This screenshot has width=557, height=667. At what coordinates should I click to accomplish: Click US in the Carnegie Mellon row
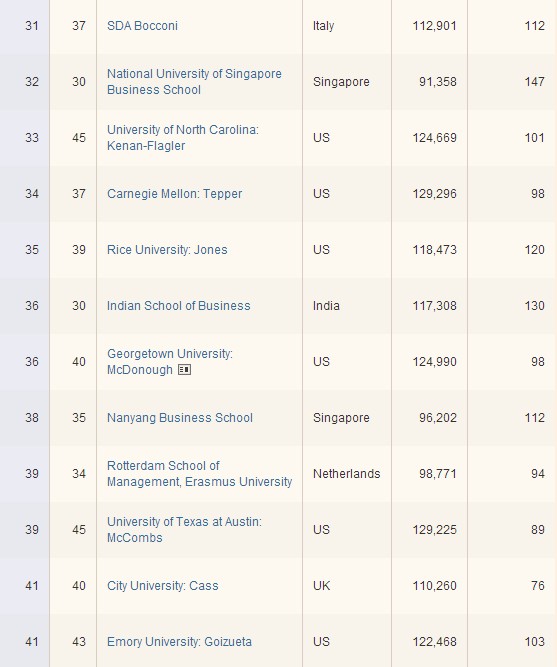point(321,194)
